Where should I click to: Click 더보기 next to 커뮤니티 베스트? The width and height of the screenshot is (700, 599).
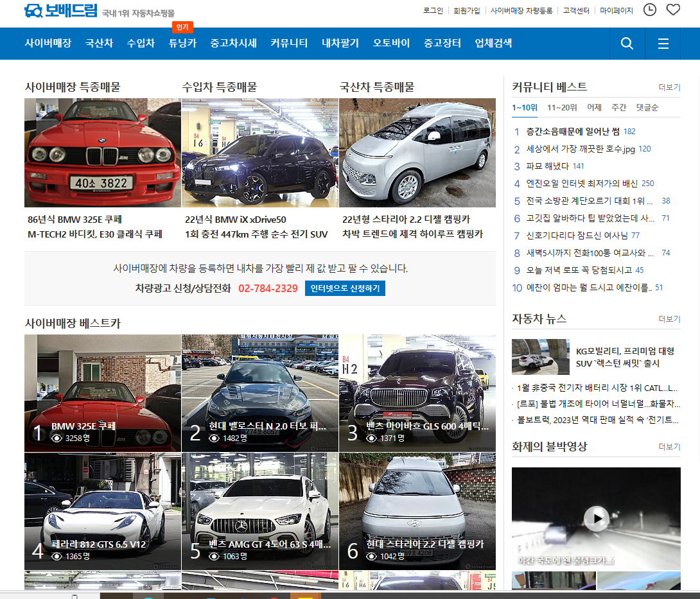[x=669, y=87]
